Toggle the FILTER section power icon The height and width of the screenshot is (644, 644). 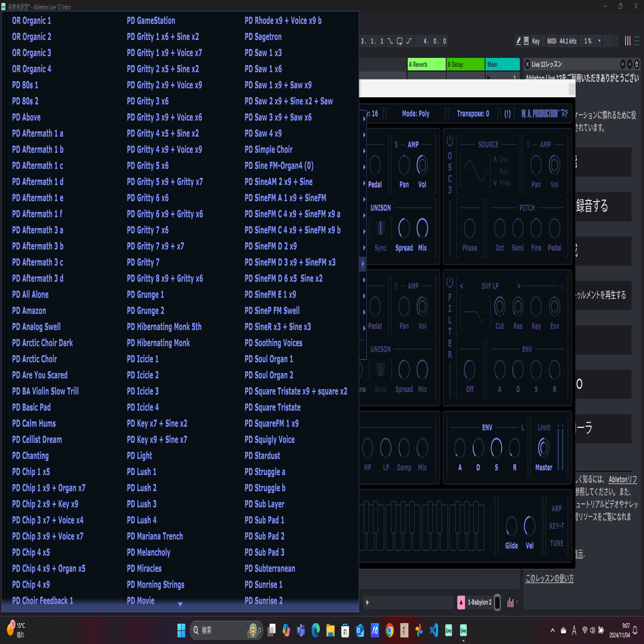click(x=450, y=282)
